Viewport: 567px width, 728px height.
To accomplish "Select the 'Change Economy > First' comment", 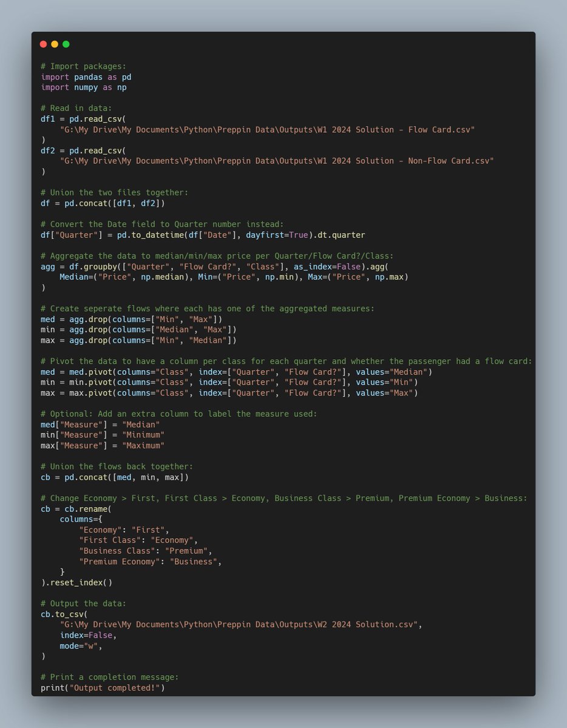I will click(284, 498).
